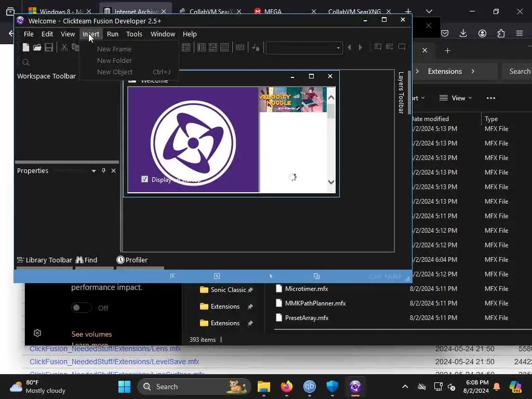This screenshot has width=532, height=399.
Task: Sort by Date modified column header
Action: [430, 119]
